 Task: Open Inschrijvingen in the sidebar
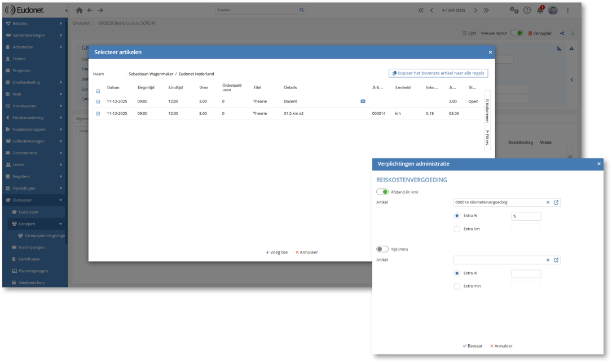[32, 247]
